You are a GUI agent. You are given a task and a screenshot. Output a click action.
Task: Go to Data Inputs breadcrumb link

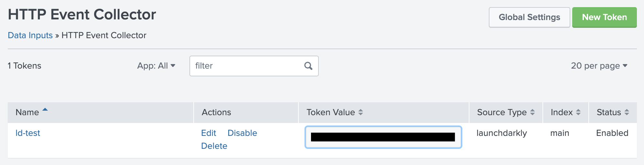pos(30,35)
